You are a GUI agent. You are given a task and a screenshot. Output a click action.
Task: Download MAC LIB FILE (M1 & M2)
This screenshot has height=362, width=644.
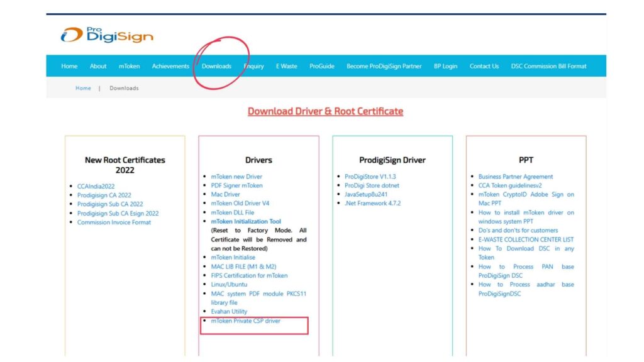coord(243,266)
